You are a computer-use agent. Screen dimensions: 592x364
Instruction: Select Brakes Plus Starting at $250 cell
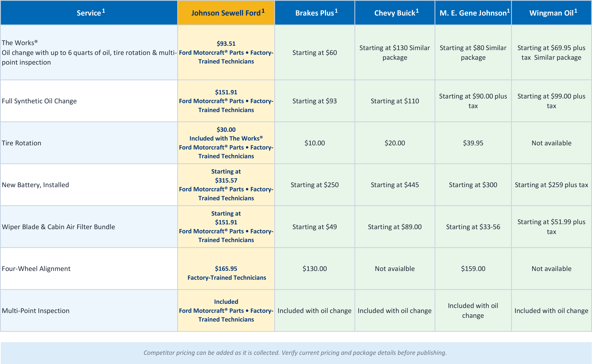coord(315,185)
